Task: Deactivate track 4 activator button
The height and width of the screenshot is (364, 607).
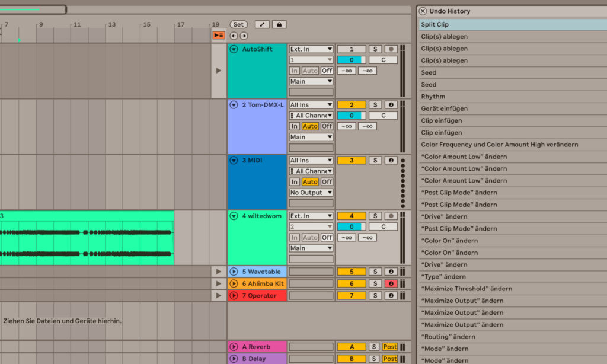Action: tap(352, 216)
